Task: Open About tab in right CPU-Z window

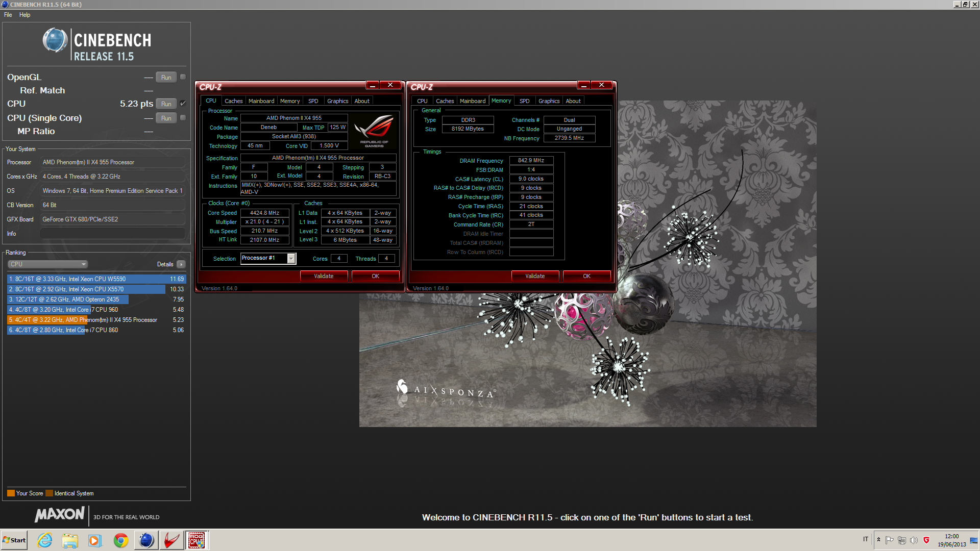Action: [573, 101]
